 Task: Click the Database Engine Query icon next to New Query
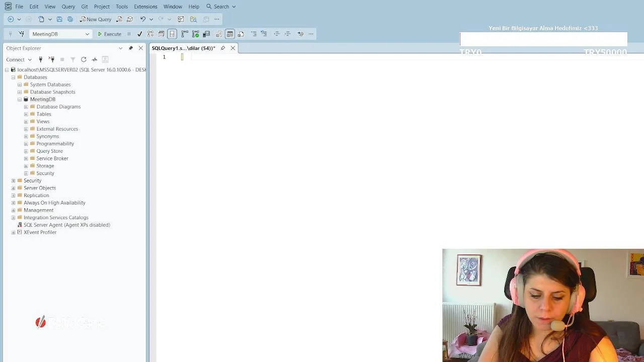(119, 19)
